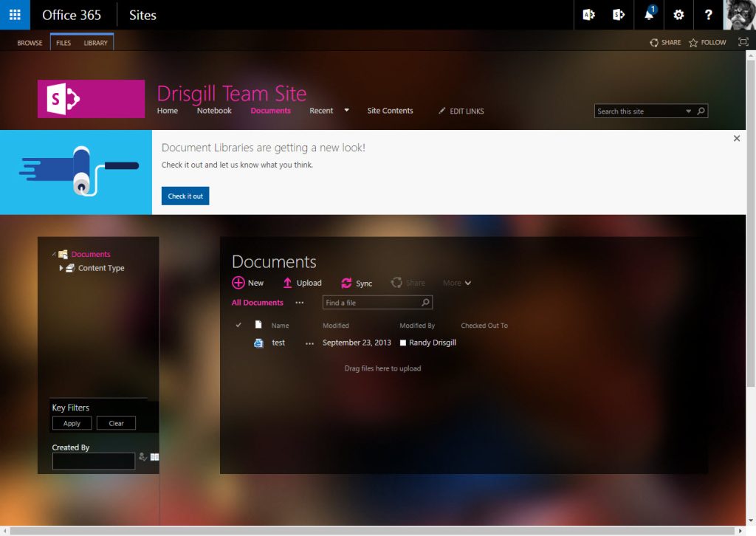
Task: Expand the Recent dropdown arrow
Action: tap(346, 111)
